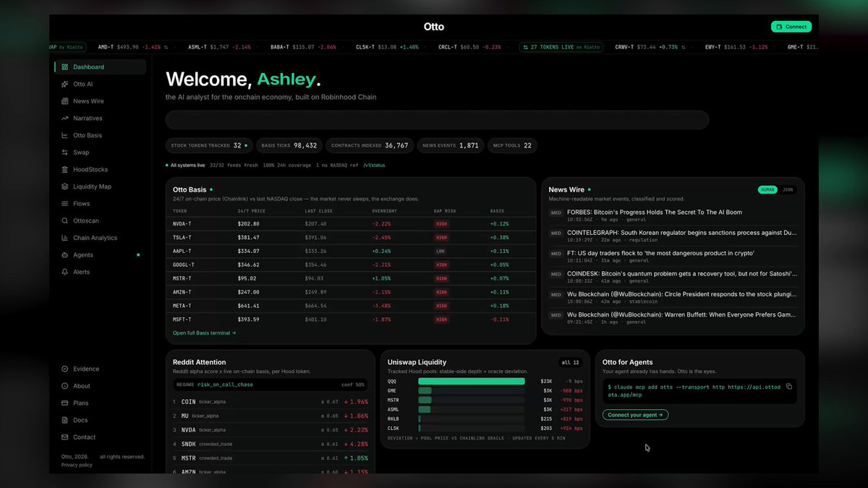The image size is (868, 488).
Task: Open Ottoscan via its magnifier icon
Action: click(x=65, y=221)
